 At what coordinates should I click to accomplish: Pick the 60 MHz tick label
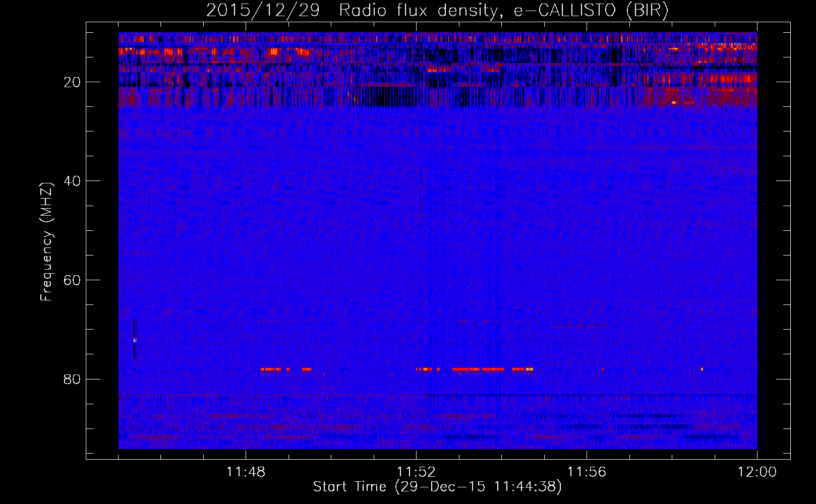point(73,280)
